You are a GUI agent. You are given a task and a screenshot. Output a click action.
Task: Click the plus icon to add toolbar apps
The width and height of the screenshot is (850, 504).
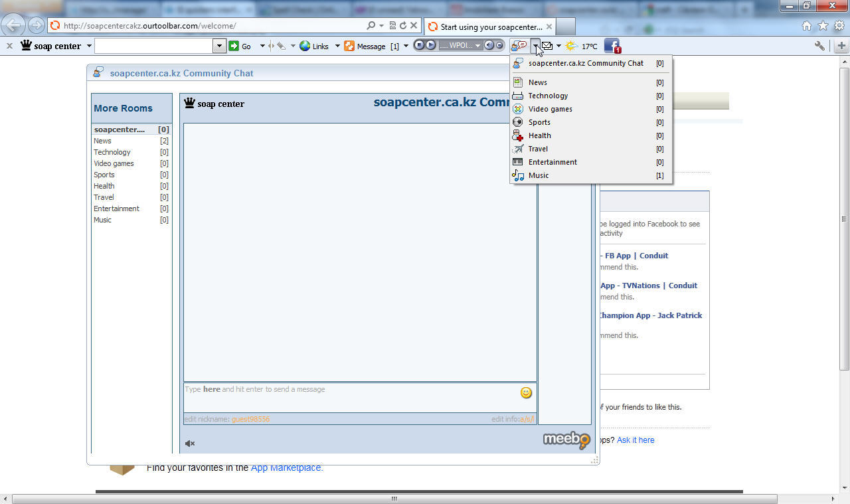tap(841, 46)
